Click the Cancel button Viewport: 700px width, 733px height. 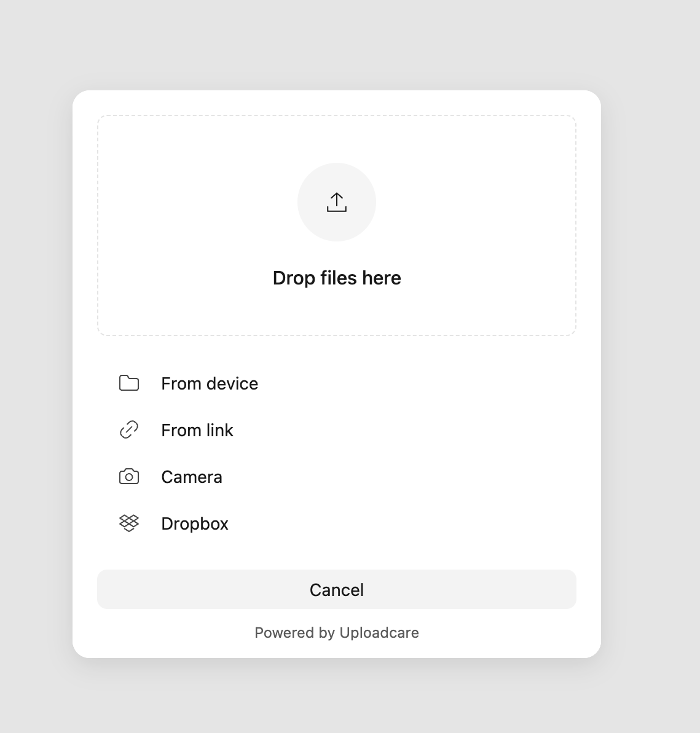337,589
